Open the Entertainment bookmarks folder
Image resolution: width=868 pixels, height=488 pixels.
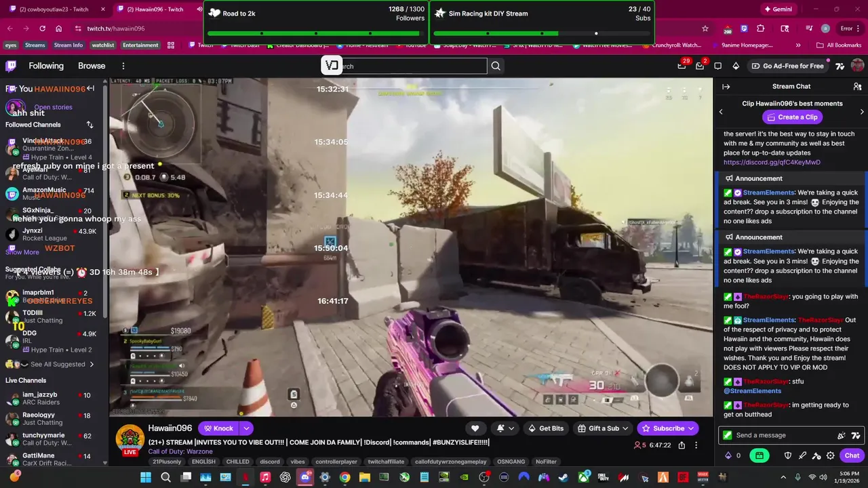point(140,45)
